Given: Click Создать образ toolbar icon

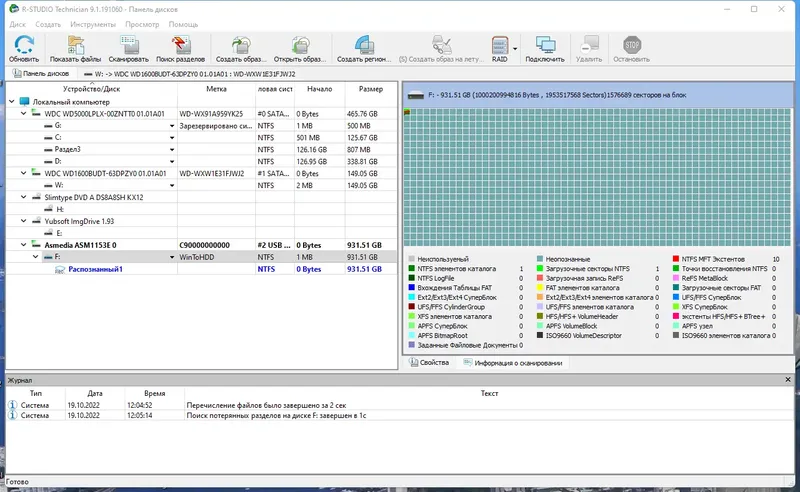Looking at the screenshot, I should click(241, 45).
